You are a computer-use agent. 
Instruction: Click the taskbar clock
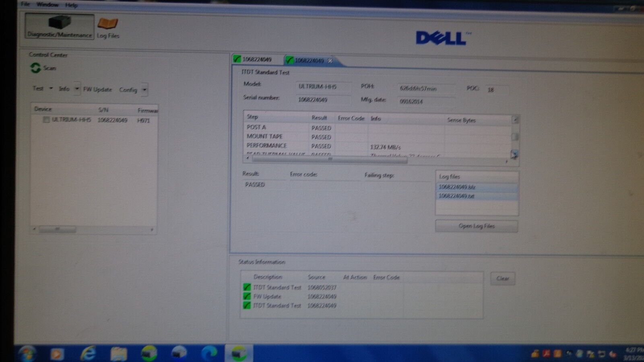pyautogui.click(x=634, y=354)
